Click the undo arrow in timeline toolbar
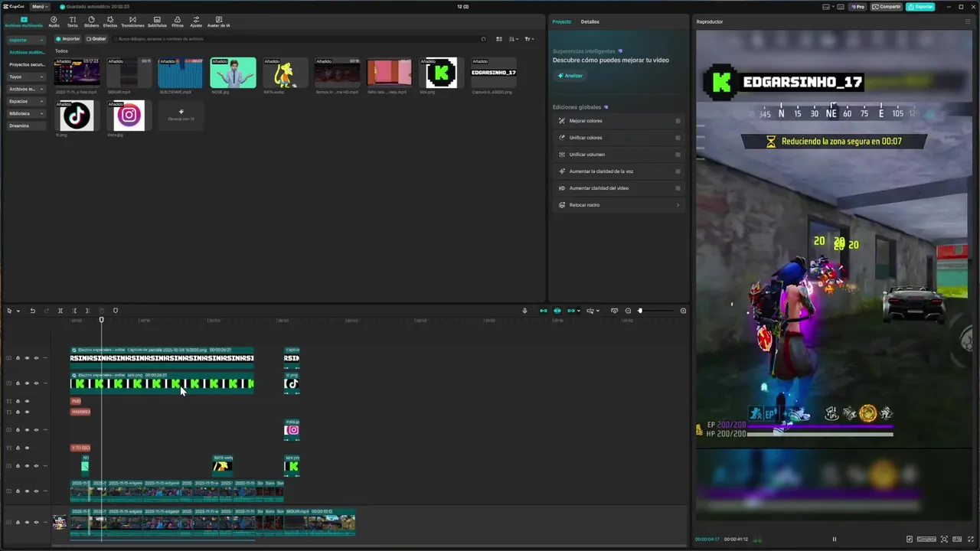Screen dimensions: 980x551 (32, 311)
